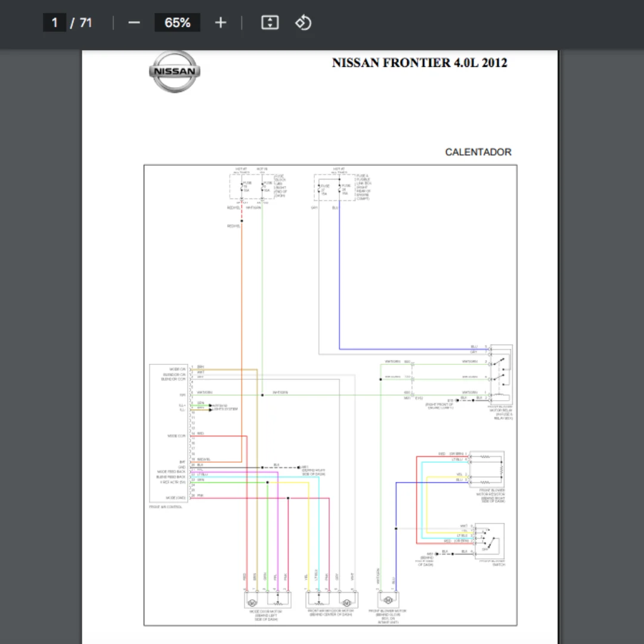Click the page number field showing 1

pos(55,22)
